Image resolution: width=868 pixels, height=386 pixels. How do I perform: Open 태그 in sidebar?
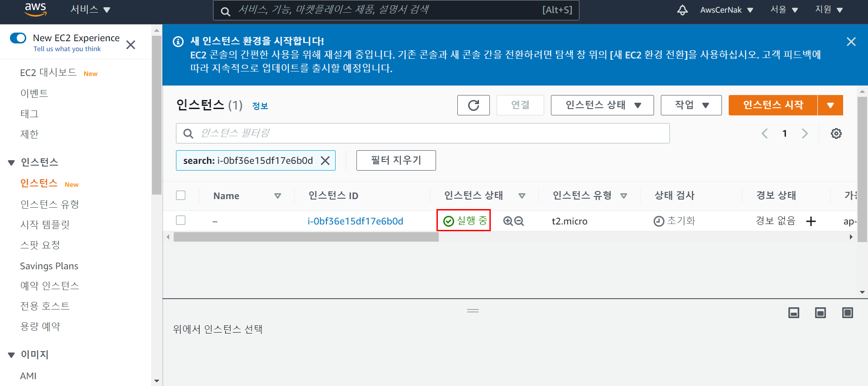[29, 114]
